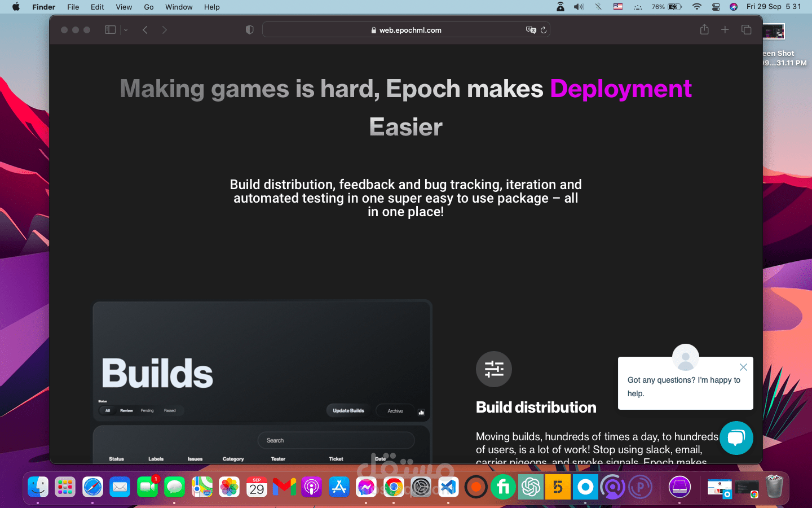Image resolution: width=812 pixels, height=508 pixels.
Task: Open Messages from the Dock
Action: [x=174, y=487]
